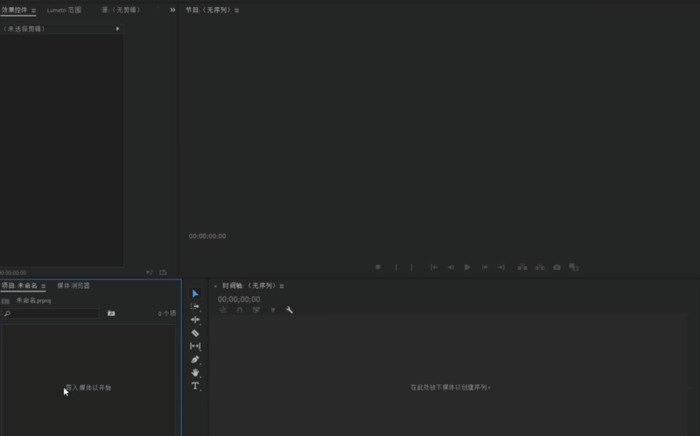The height and width of the screenshot is (436, 700).
Task: Create new bin from search folder icon
Action: 111,313
